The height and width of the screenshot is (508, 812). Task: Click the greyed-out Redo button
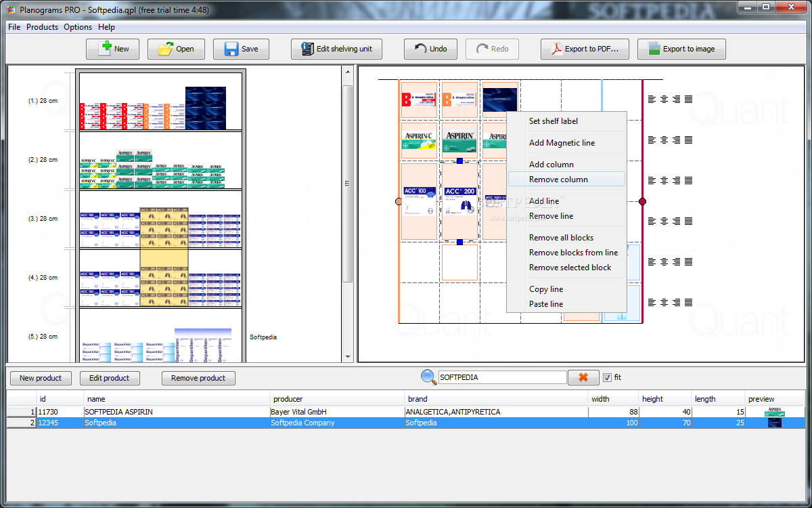492,49
